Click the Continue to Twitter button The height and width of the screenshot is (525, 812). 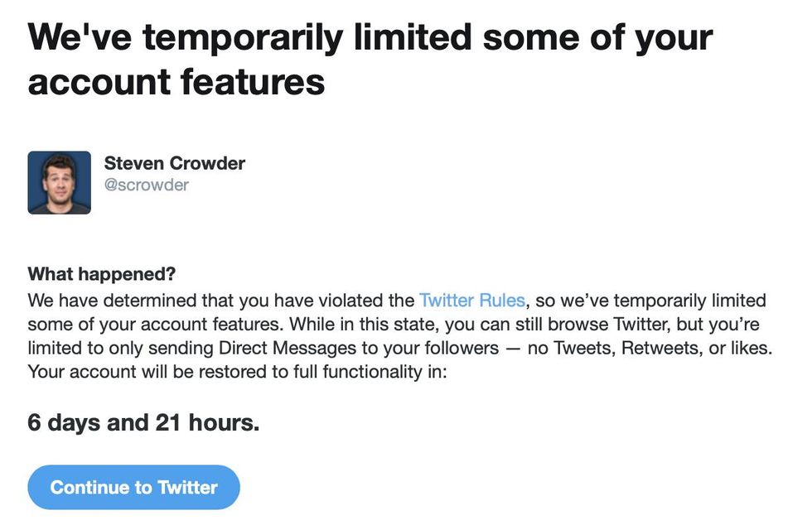133,488
